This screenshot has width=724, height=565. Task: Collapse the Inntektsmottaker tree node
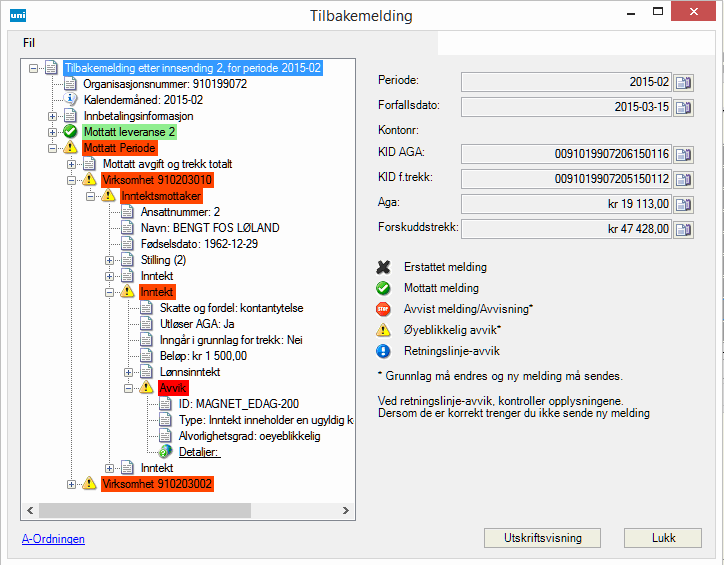point(90,196)
